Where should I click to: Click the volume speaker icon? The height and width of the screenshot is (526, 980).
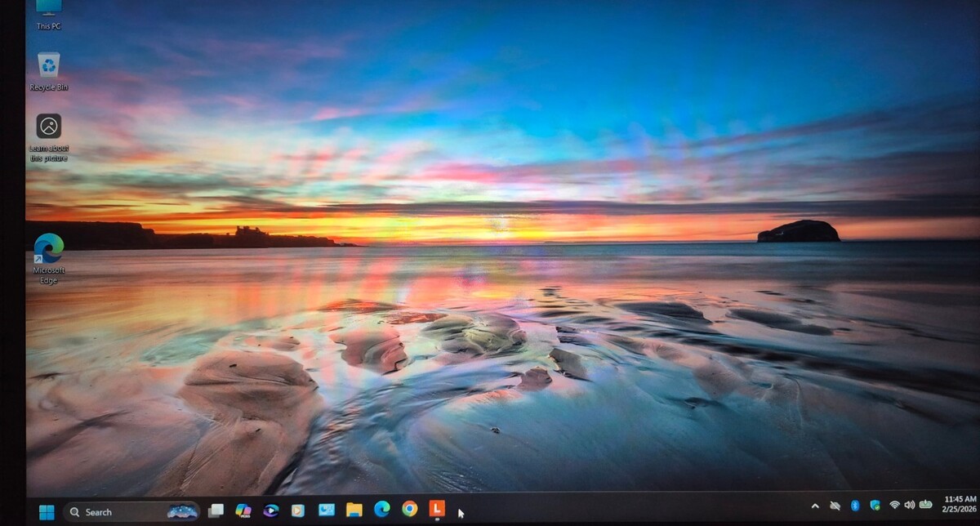point(909,505)
